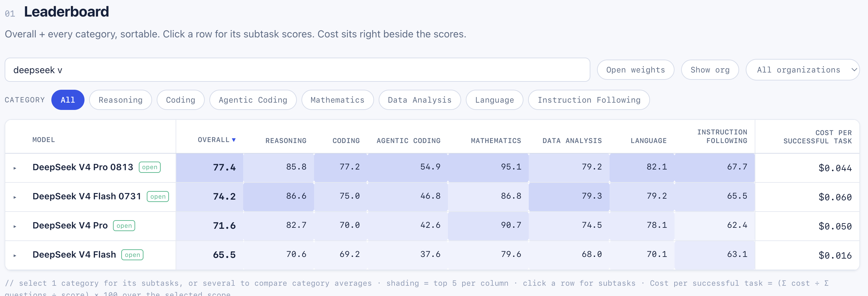Toggle the Open weights filter
Image resolution: width=868 pixels, height=296 pixels.
tap(635, 70)
